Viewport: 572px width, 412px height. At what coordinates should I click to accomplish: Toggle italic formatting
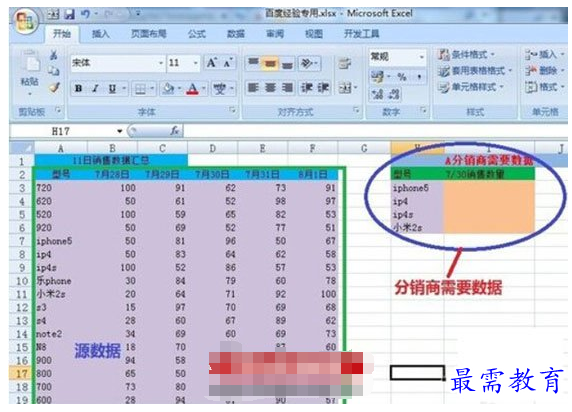95,88
